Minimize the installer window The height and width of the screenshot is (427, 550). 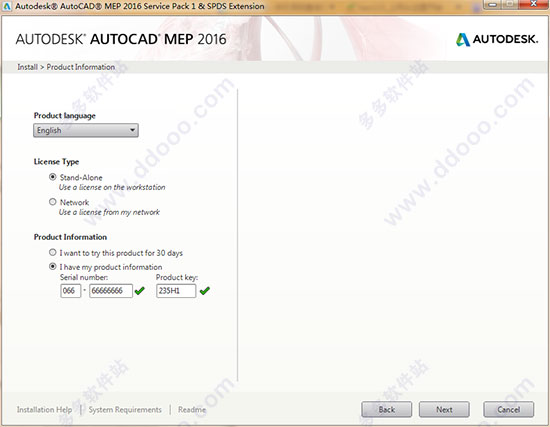click(492, 4)
